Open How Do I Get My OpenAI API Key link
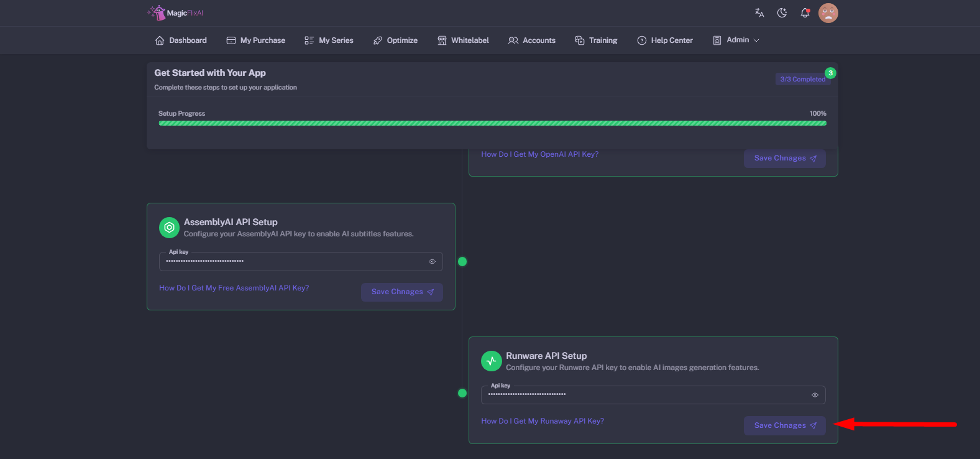 pyautogui.click(x=539, y=154)
